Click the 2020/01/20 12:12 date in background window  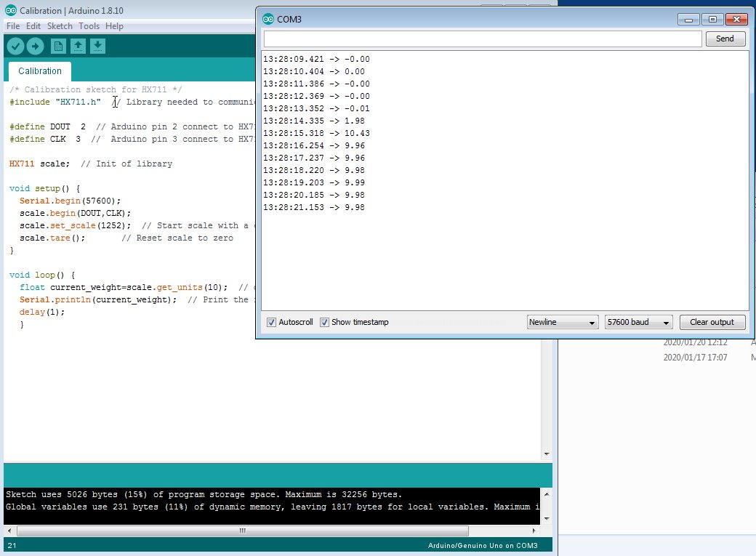(695, 342)
